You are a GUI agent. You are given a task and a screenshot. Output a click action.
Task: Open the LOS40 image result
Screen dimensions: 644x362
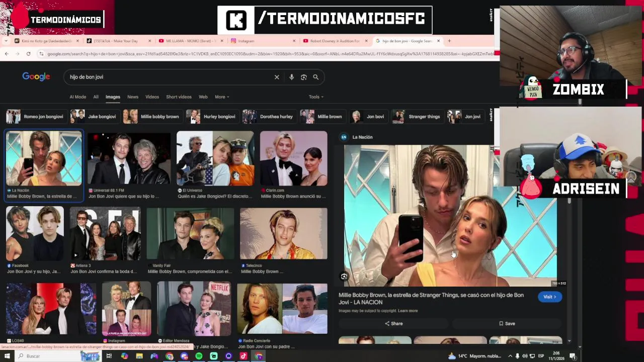tap(51, 309)
